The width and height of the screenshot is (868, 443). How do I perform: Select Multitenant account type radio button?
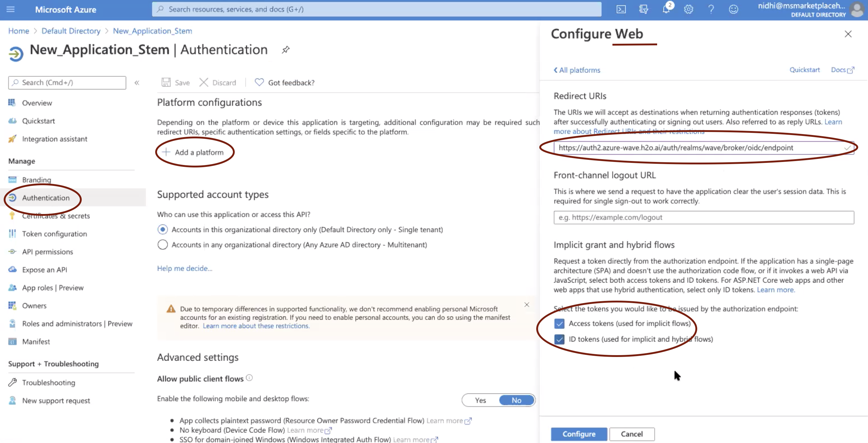(163, 245)
